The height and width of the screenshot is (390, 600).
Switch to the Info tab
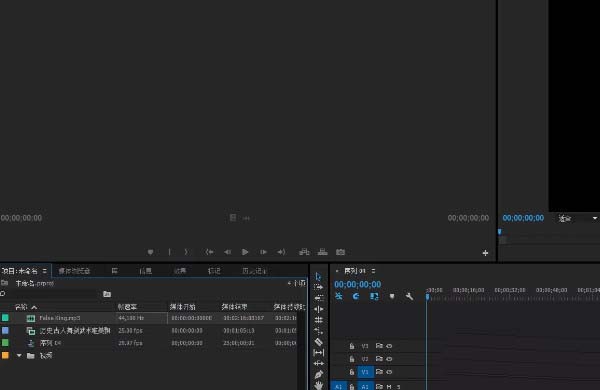click(x=145, y=271)
